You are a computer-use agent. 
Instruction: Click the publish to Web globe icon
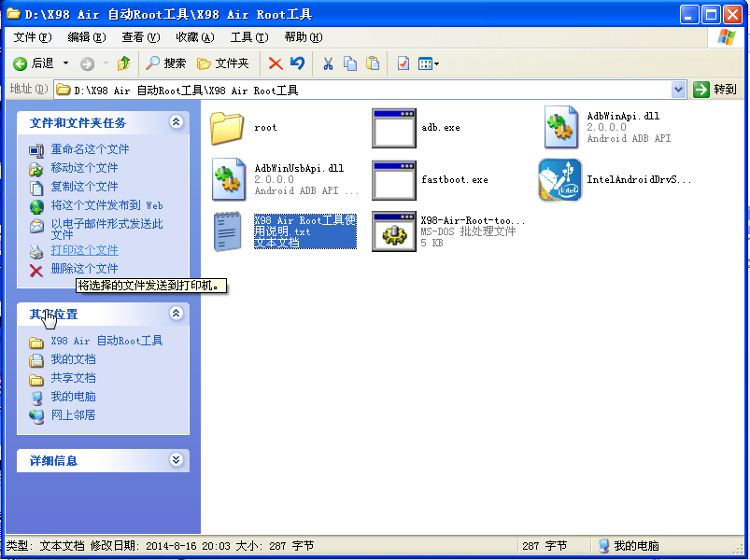click(x=36, y=206)
